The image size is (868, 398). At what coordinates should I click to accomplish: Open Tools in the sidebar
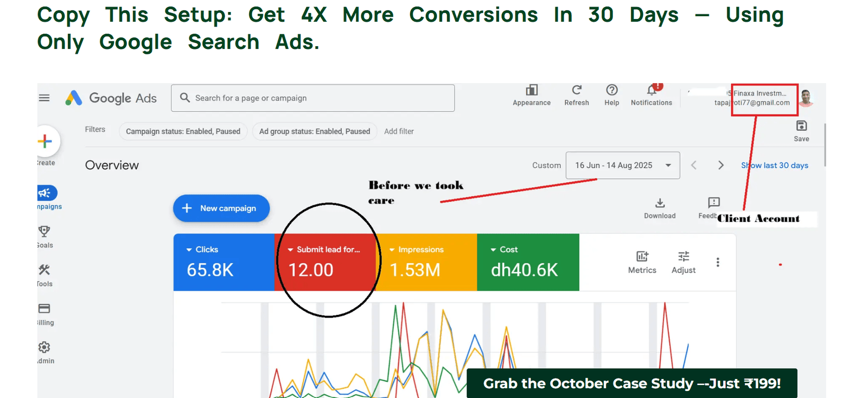click(44, 275)
